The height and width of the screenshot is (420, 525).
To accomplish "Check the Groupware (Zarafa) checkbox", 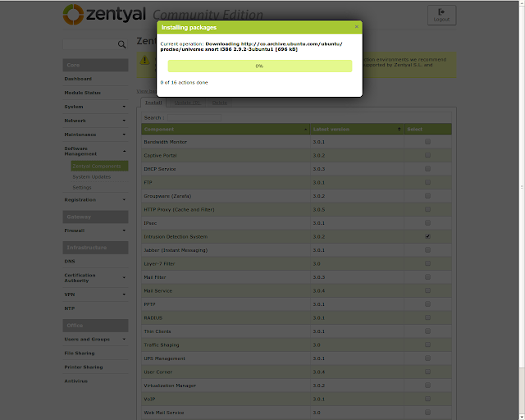I will tap(427, 195).
